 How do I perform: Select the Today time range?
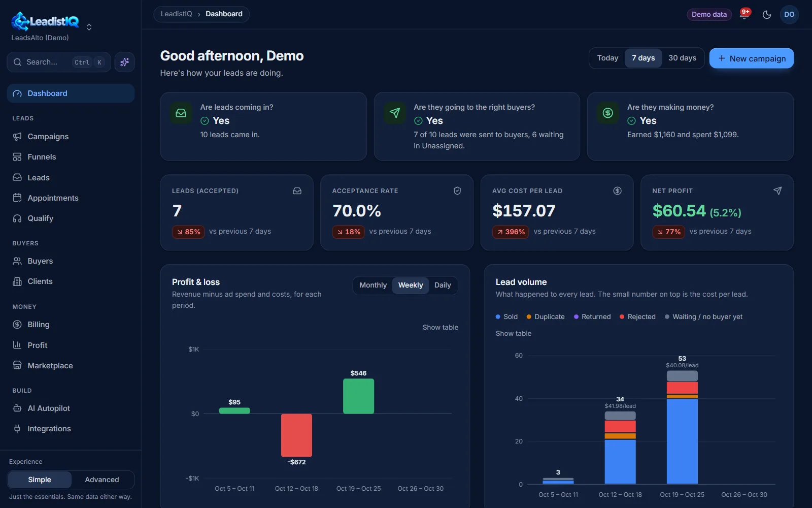(607, 58)
